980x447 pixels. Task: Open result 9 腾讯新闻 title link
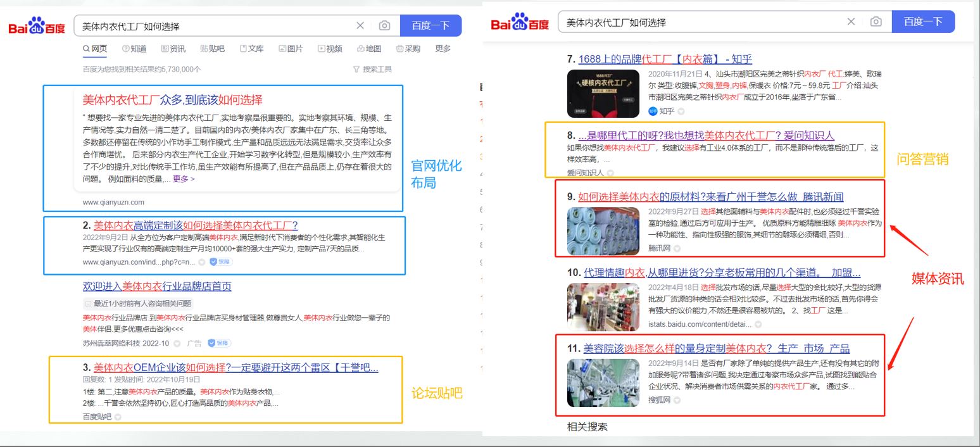(710, 197)
